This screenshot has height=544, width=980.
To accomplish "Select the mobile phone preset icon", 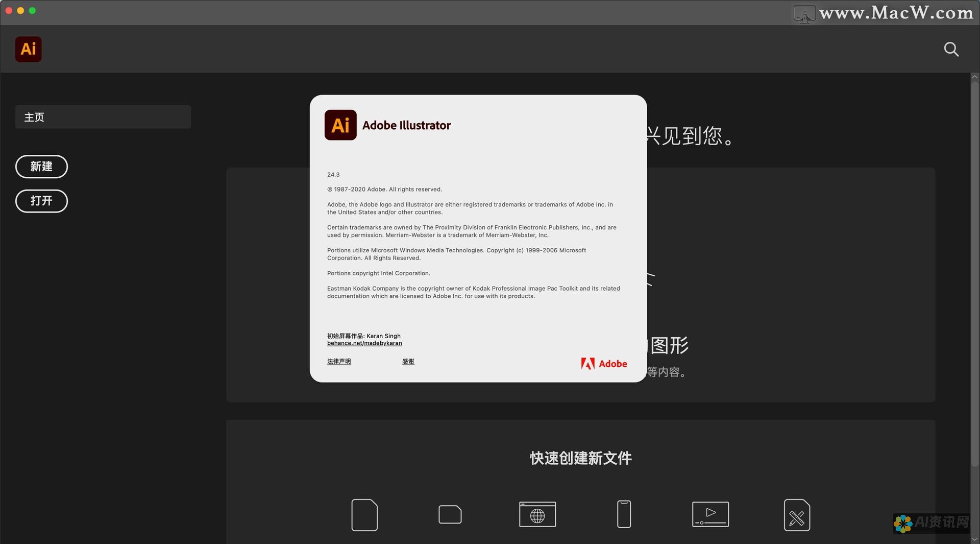I will [x=624, y=514].
